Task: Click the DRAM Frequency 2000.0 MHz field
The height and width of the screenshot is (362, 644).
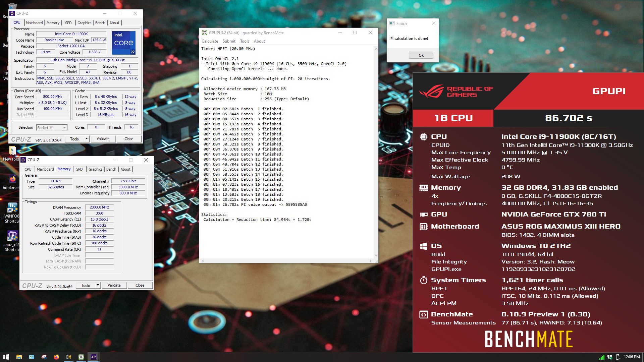Action: pos(99,207)
